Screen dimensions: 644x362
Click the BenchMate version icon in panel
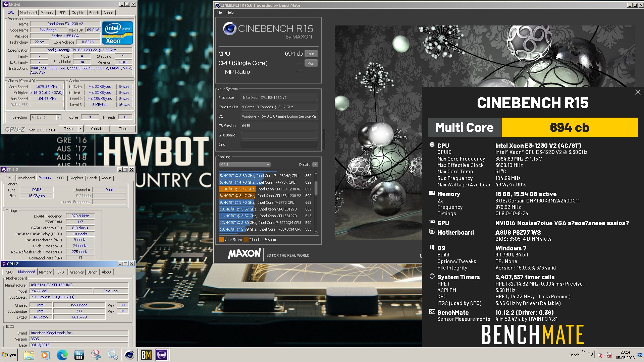432,312
